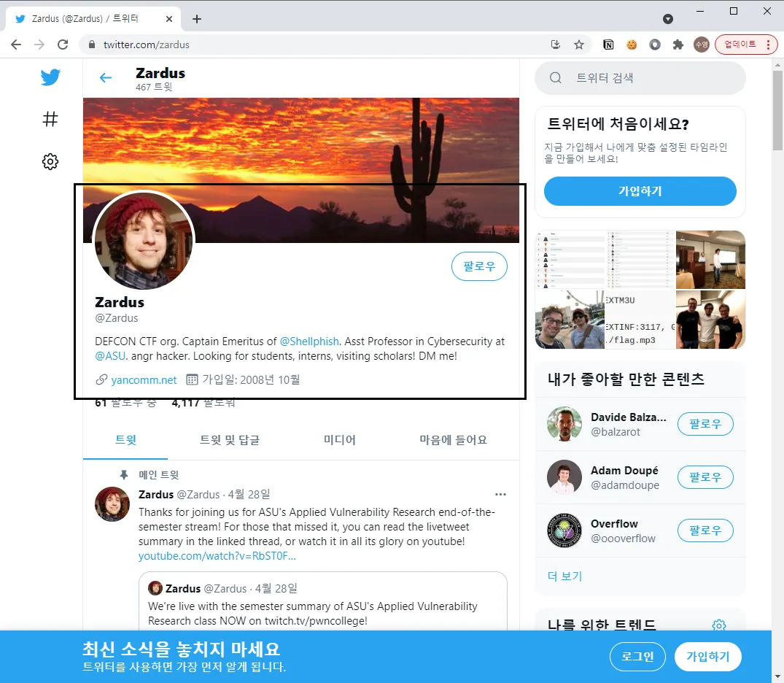Open the shield extension icon

pyautogui.click(x=654, y=45)
